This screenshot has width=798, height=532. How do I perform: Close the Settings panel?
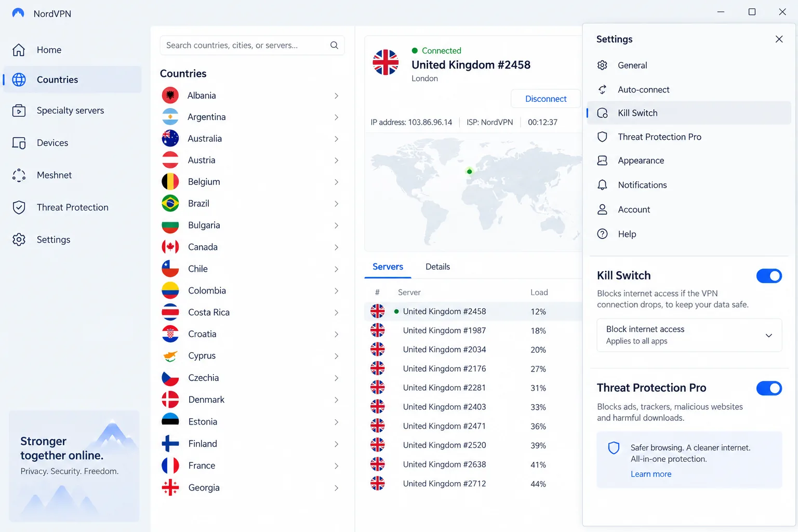[779, 39]
